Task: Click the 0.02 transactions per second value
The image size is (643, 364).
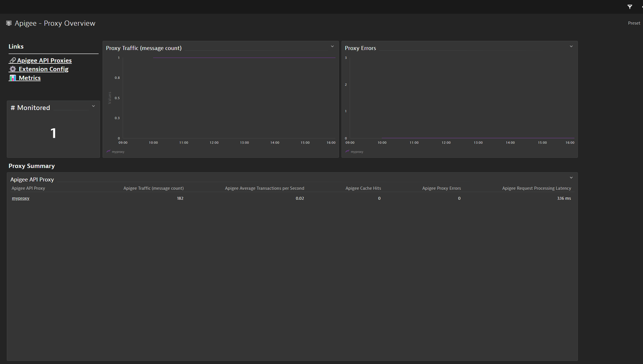Action: 300,198
